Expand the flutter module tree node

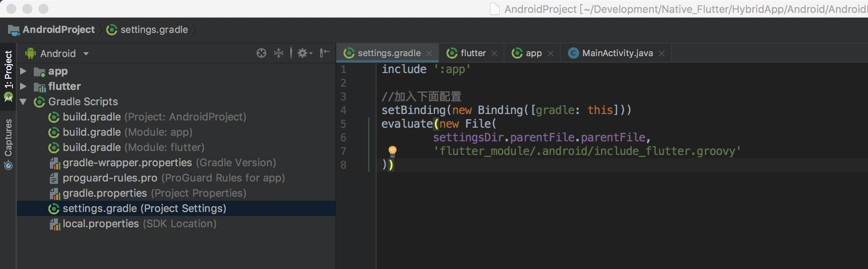[23, 86]
